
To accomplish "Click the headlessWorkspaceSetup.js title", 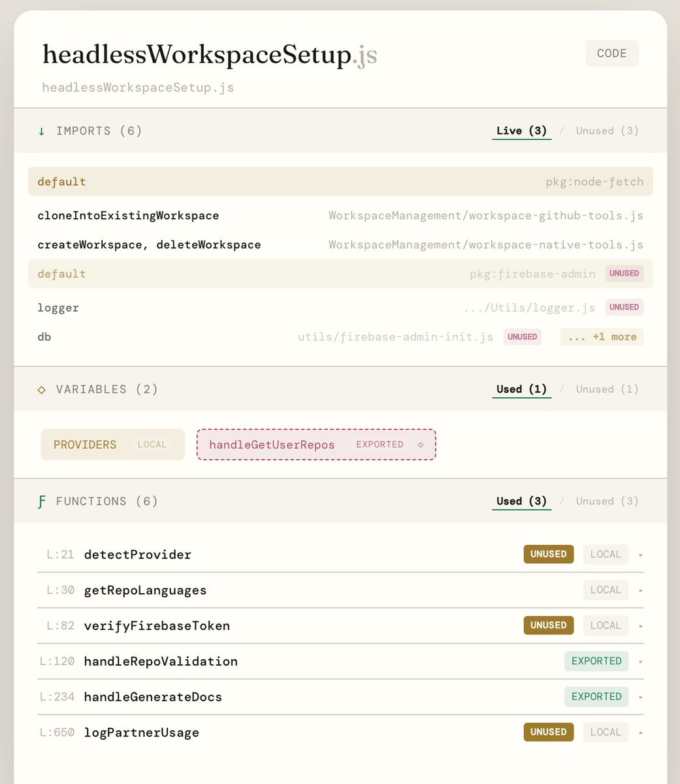I will 210,55.
